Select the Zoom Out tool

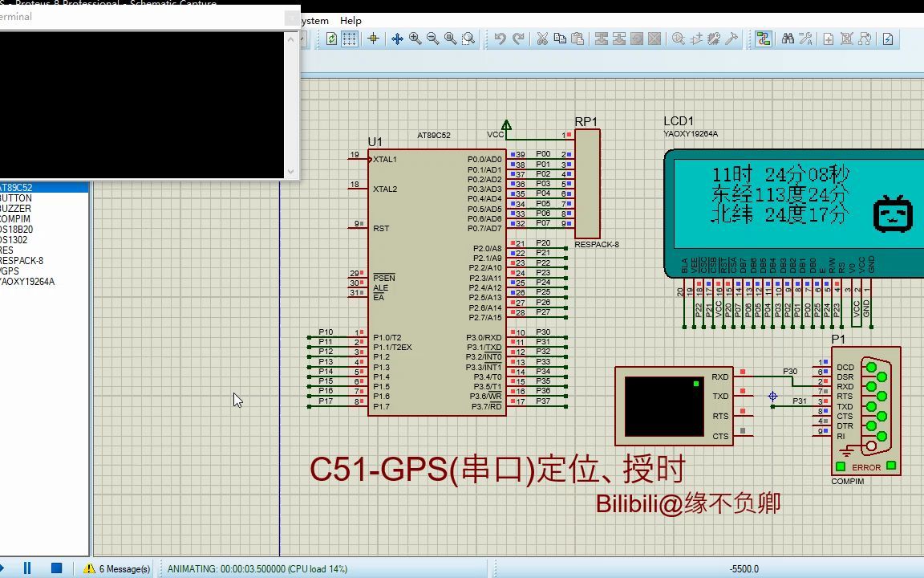(432, 38)
